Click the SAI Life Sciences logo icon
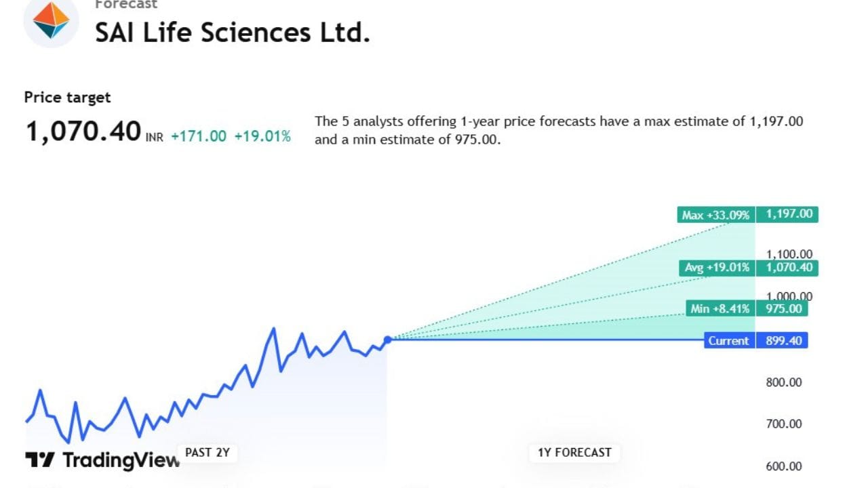Viewport: 868px width, 488px height. point(51,21)
